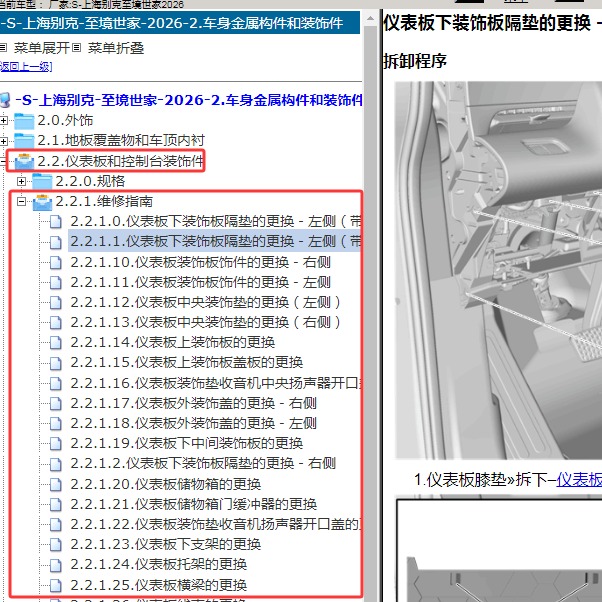This screenshot has height=602, width=602.
Task: Open 2.2.1.25.仪表板横梁的更换
Action: (158, 585)
